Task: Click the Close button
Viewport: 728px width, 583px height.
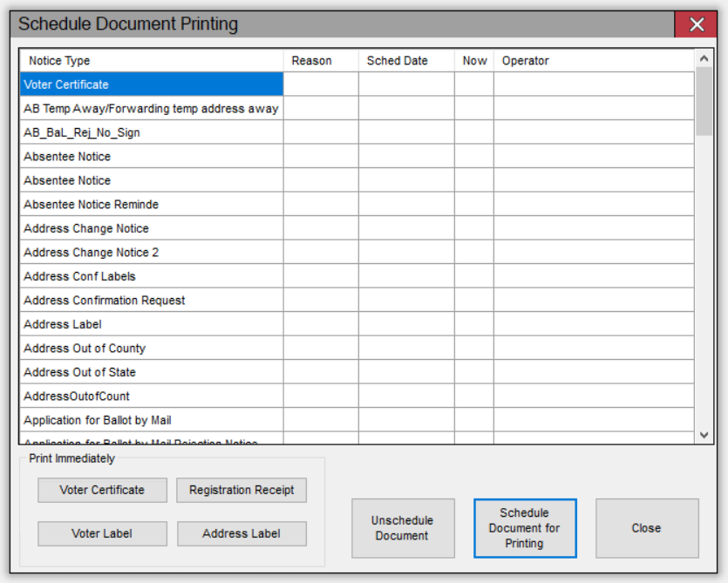Action: (x=647, y=528)
